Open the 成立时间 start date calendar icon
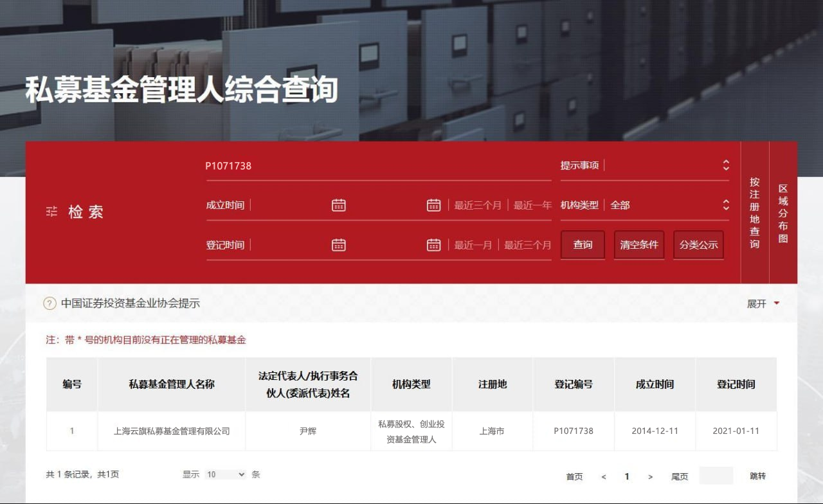This screenshot has height=504, width=823. click(339, 205)
